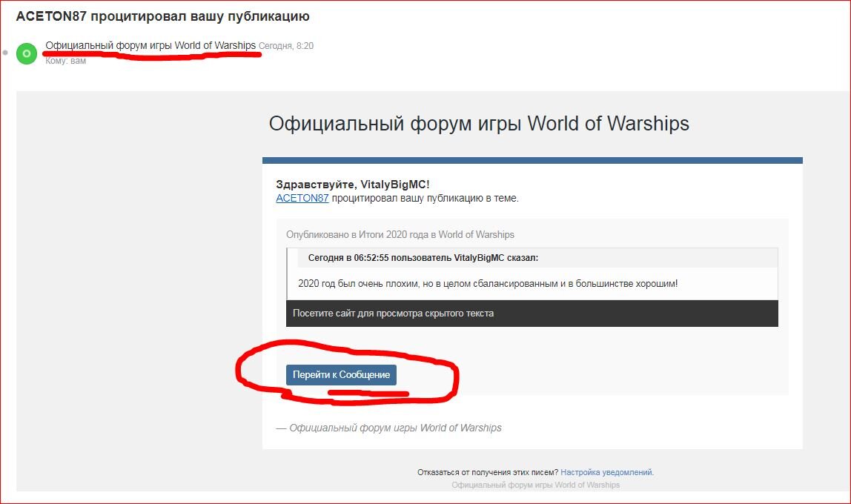Click the italic forum signature line
851x504 pixels.
(388, 428)
